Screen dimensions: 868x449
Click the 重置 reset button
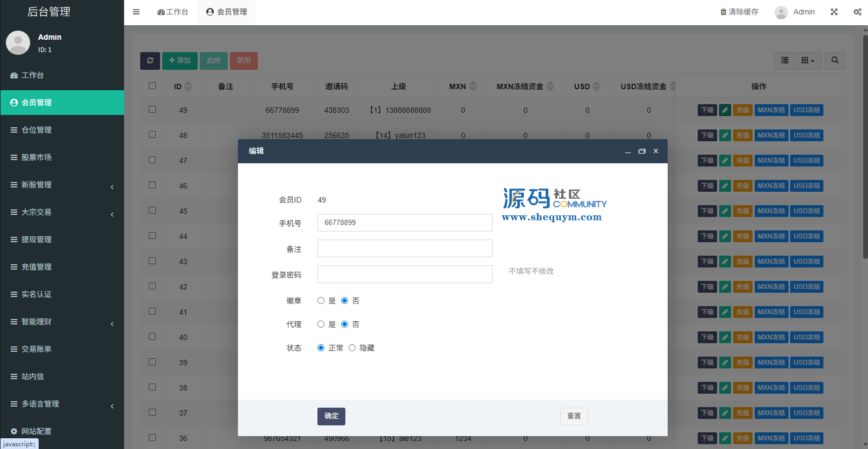[574, 416]
